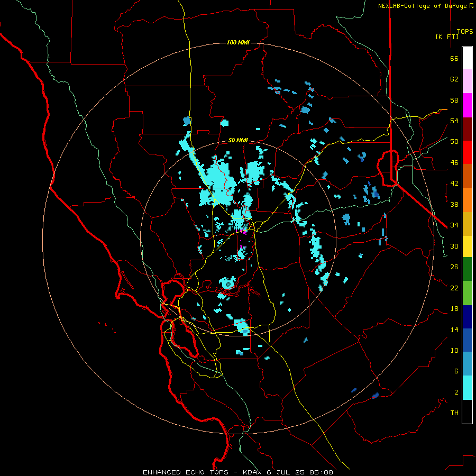Click the 'NEXLAB-College of DuPage' header text

coord(423,6)
